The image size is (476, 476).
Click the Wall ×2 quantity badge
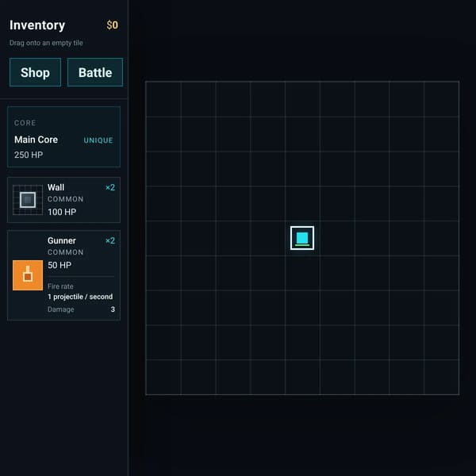point(110,187)
